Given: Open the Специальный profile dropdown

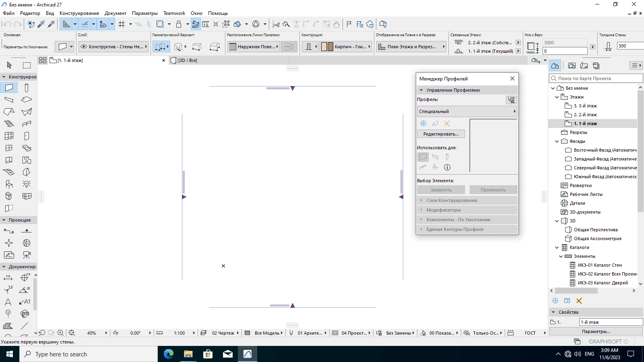Looking at the screenshot, I should 467,111.
